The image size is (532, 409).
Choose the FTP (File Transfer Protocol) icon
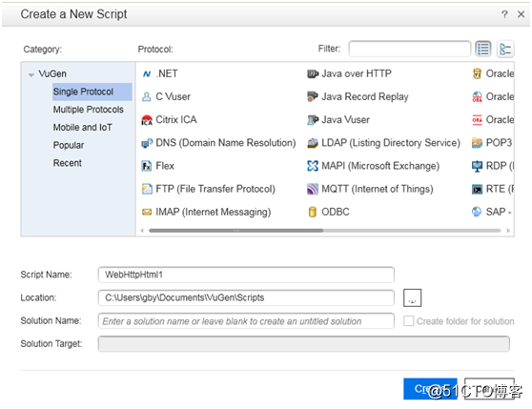point(147,189)
